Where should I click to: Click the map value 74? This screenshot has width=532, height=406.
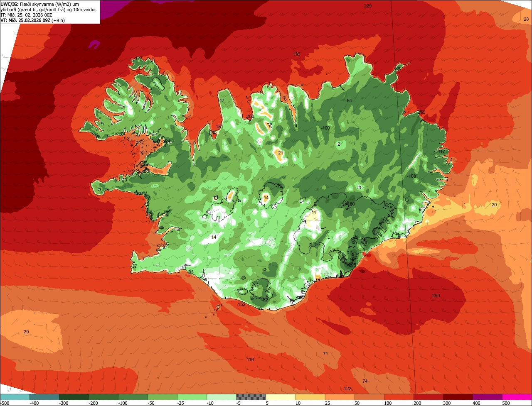pos(365,381)
